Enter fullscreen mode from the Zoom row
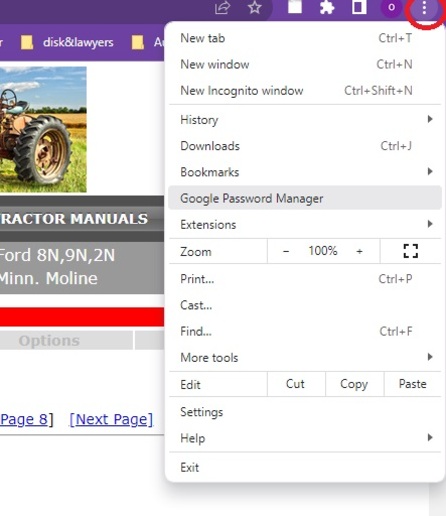 (x=411, y=251)
